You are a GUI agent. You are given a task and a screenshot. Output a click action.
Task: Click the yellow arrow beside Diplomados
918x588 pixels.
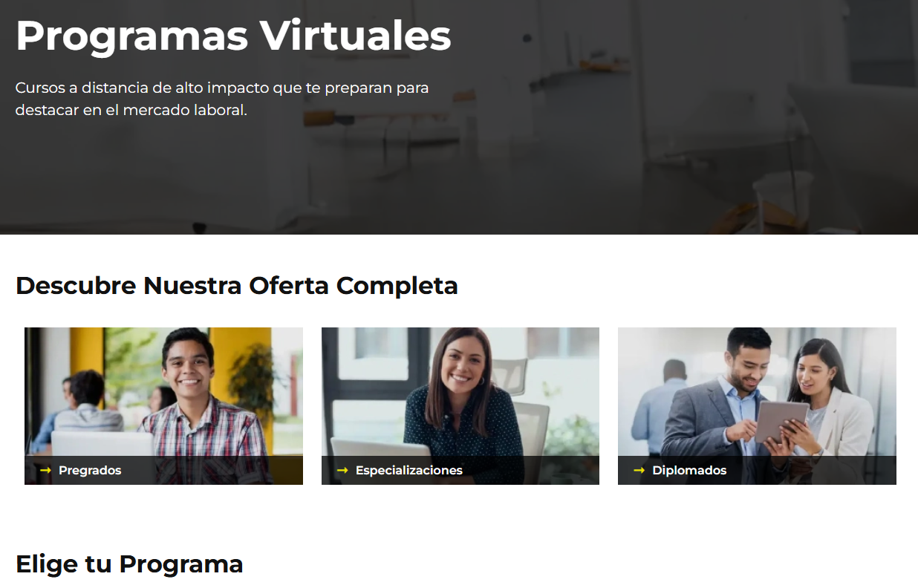click(639, 470)
